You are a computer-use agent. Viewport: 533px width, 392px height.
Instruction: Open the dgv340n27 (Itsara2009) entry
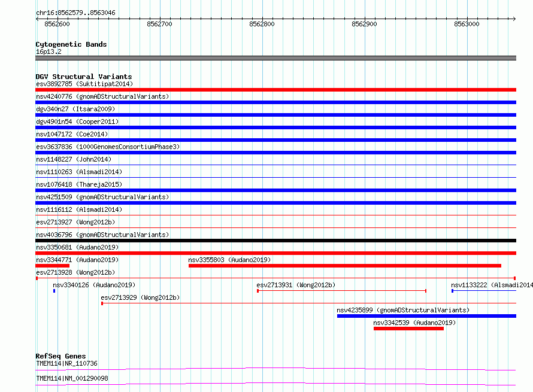75,109
